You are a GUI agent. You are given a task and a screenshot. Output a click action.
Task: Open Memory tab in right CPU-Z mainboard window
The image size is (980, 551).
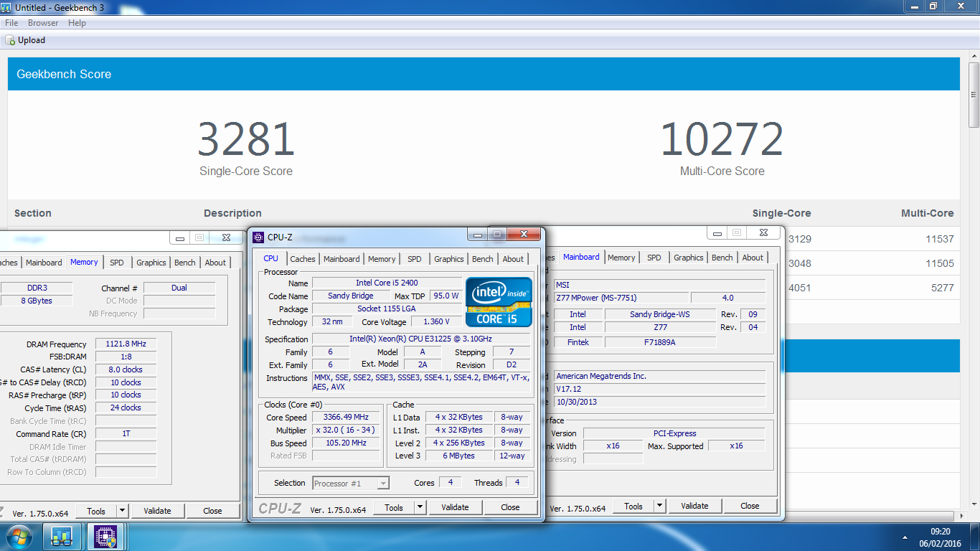(621, 258)
